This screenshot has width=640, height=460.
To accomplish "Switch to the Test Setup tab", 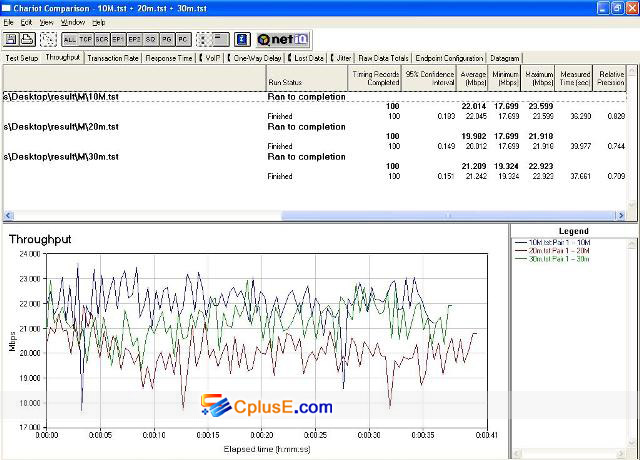I will click(22, 58).
